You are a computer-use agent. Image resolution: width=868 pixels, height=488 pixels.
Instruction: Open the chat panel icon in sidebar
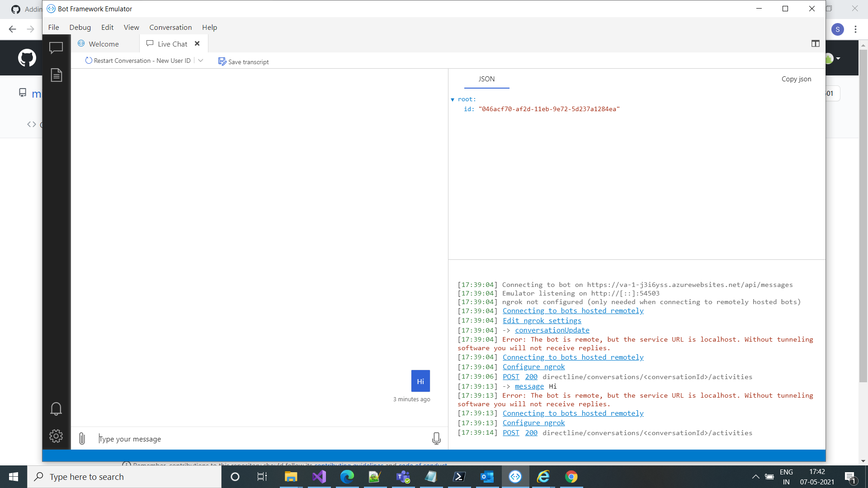click(x=56, y=47)
